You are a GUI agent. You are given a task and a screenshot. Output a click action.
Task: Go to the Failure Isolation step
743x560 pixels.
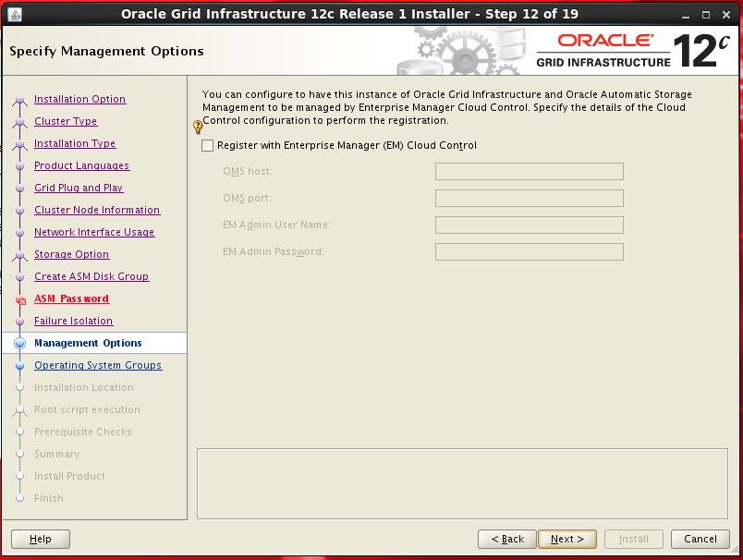click(73, 321)
